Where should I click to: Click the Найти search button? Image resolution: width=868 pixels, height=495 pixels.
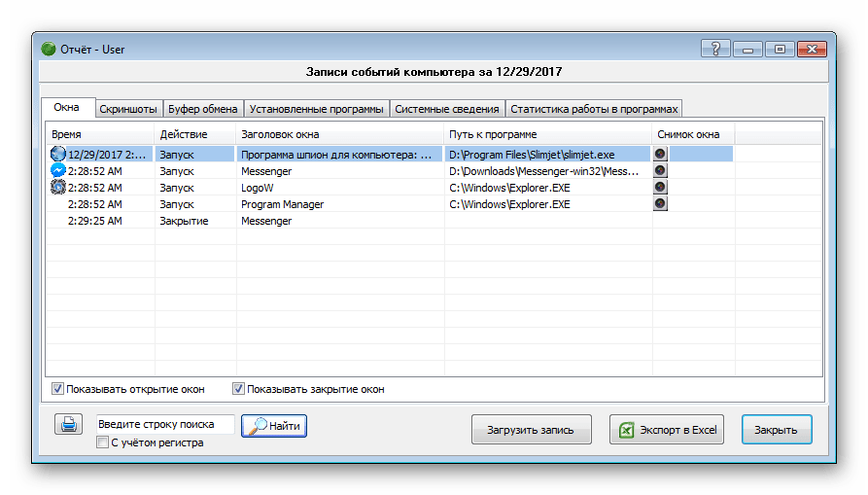click(x=274, y=426)
